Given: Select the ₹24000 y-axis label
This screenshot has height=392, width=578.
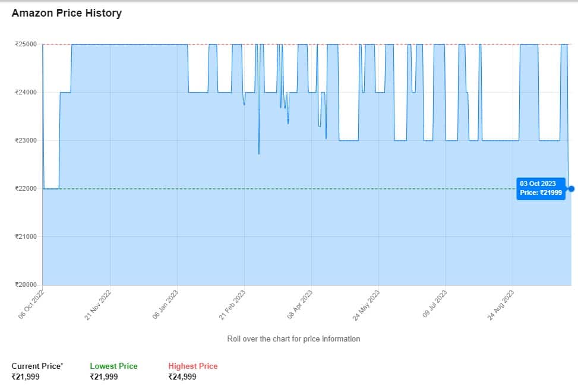Looking at the screenshot, I should click(26, 92).
